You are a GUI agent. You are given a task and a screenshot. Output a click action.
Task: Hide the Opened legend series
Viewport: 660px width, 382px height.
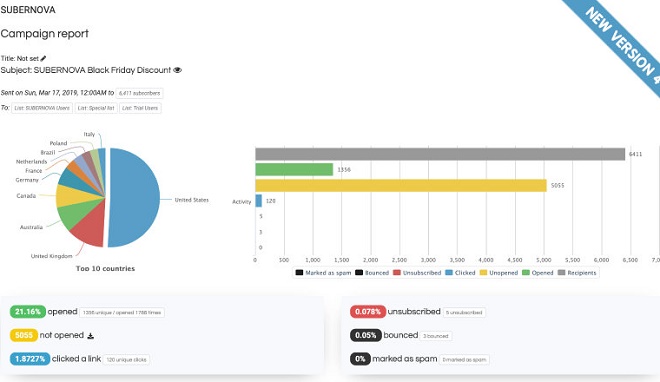tap(538, 273)
